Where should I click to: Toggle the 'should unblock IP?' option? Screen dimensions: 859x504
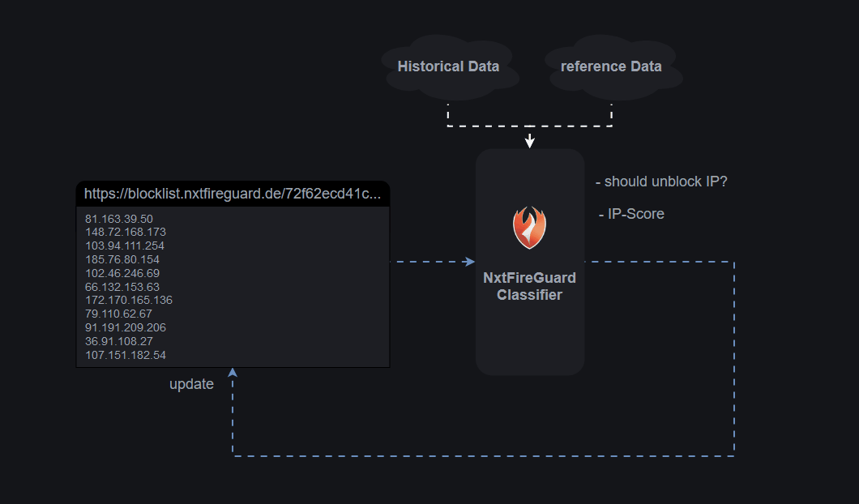[x=663, y=182]
